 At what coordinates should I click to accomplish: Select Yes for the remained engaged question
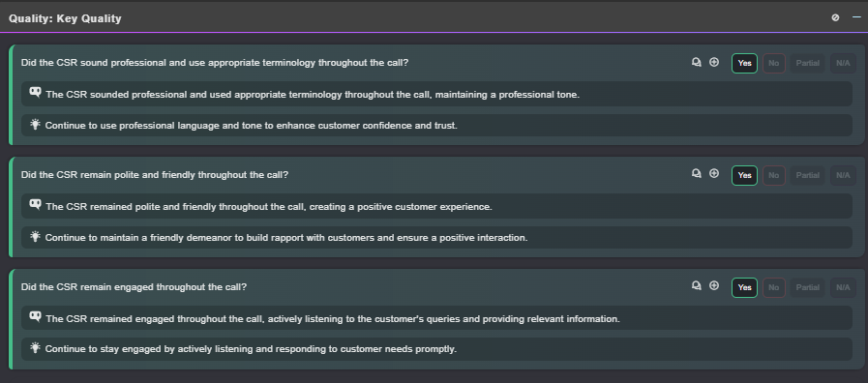(744, 288)
